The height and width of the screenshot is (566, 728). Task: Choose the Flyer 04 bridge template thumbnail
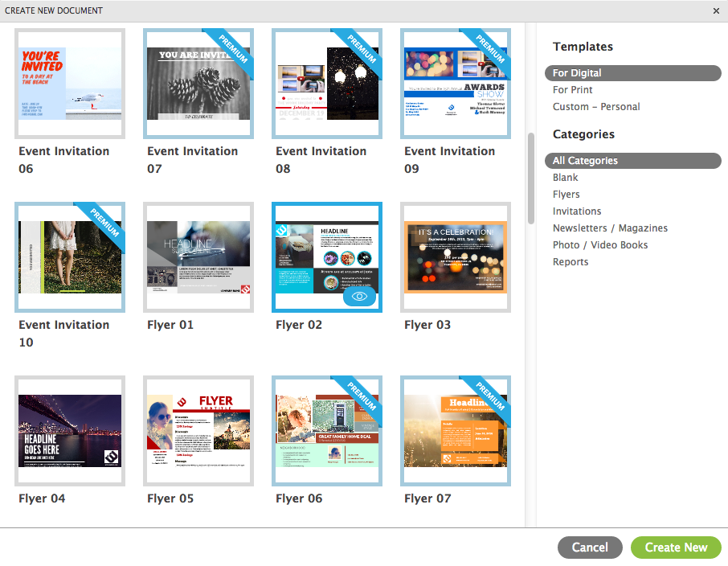coord(70,431)
